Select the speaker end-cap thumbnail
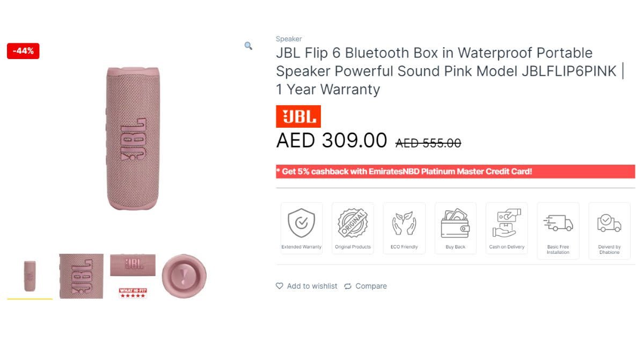This screenshot has width=644, height=338. (x=184, y=276)
